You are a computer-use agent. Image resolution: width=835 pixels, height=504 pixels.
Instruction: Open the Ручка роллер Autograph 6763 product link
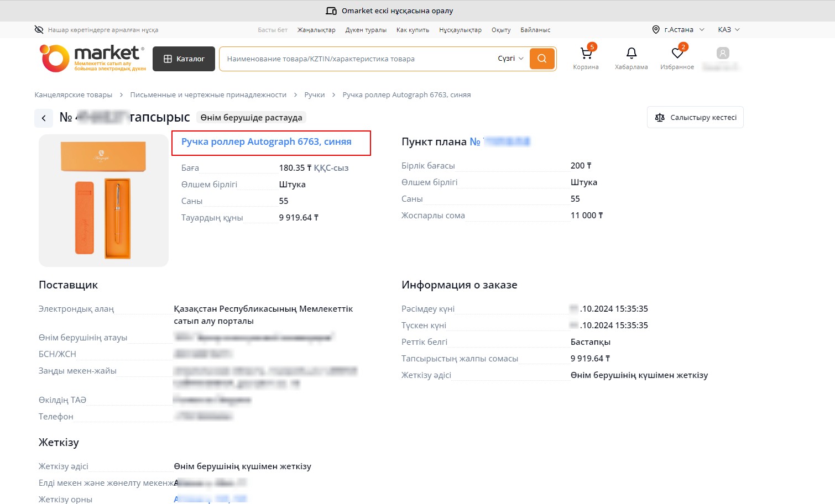(266, 142)
